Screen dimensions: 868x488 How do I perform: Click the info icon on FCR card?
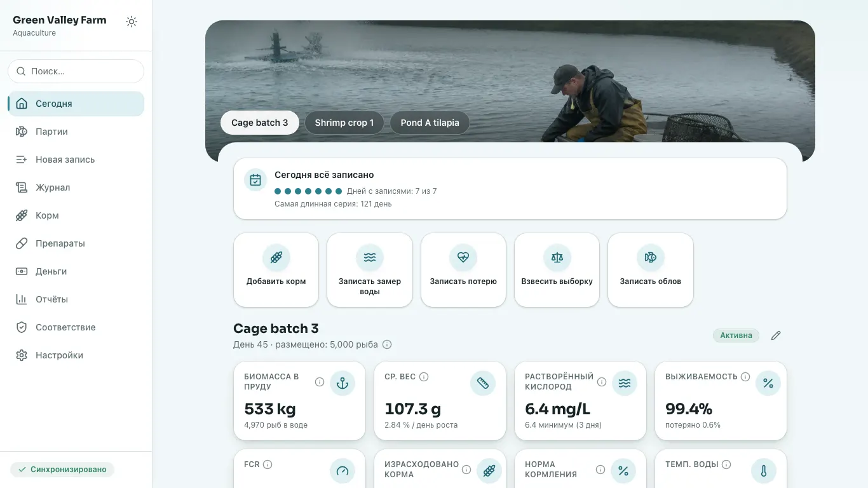pyautogui.click(x=268, y=464)
